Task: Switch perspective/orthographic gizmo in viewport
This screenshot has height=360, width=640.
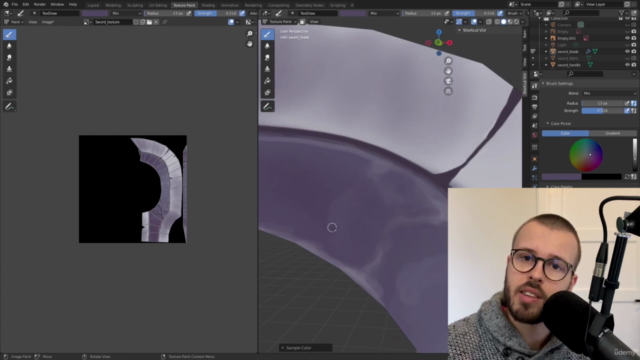Action: click(x=448, y=91)
